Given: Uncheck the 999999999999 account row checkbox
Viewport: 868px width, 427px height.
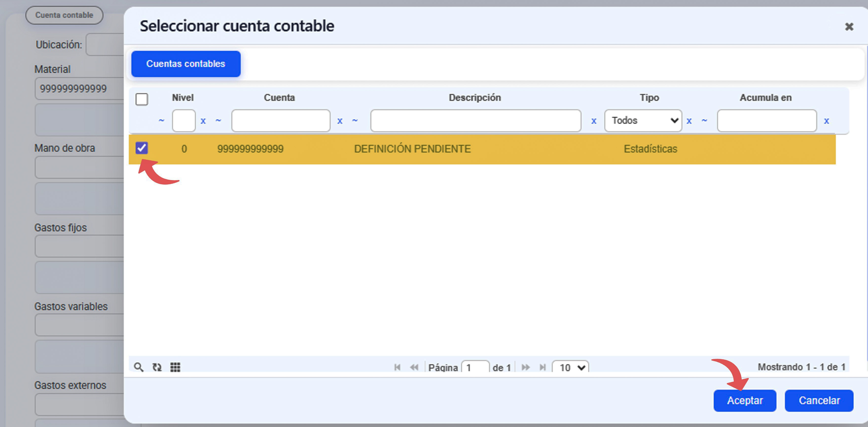Looking at the screenshot, I should click(142, 148).
